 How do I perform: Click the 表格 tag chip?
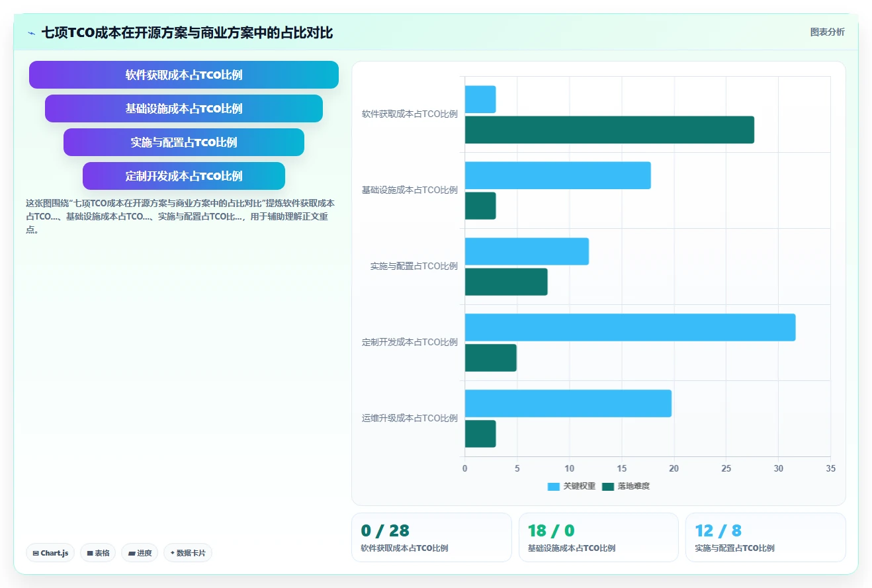(98, 553)
